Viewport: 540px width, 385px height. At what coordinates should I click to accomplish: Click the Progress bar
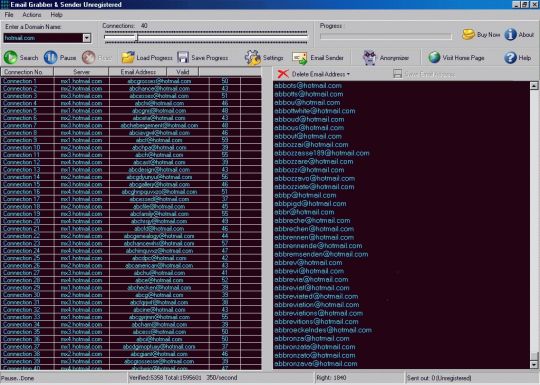(x=385, y=36)
